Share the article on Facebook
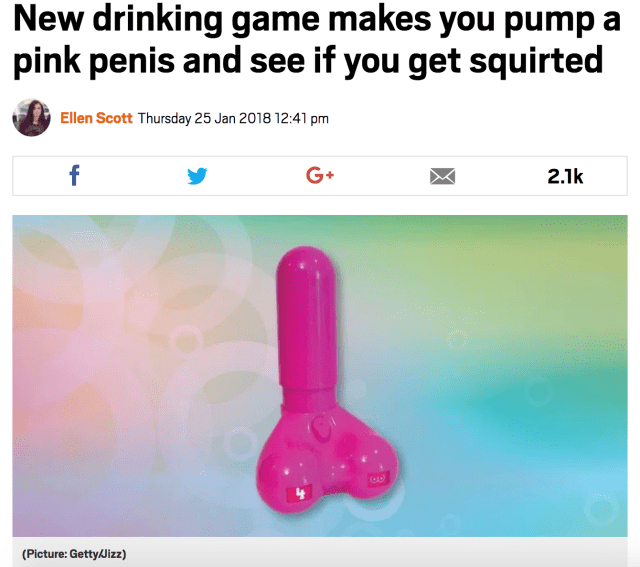Screen dimensions: 640x567 point(74,176)
